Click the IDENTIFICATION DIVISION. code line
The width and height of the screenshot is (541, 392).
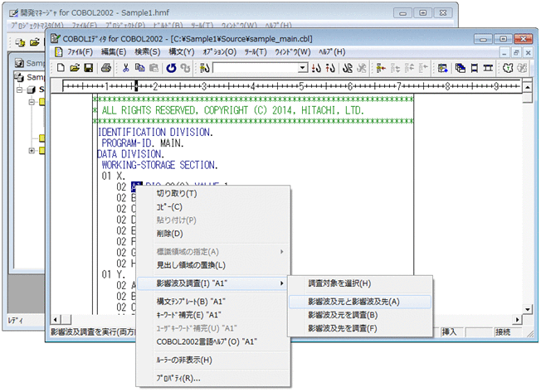click(x=156, y=132)
